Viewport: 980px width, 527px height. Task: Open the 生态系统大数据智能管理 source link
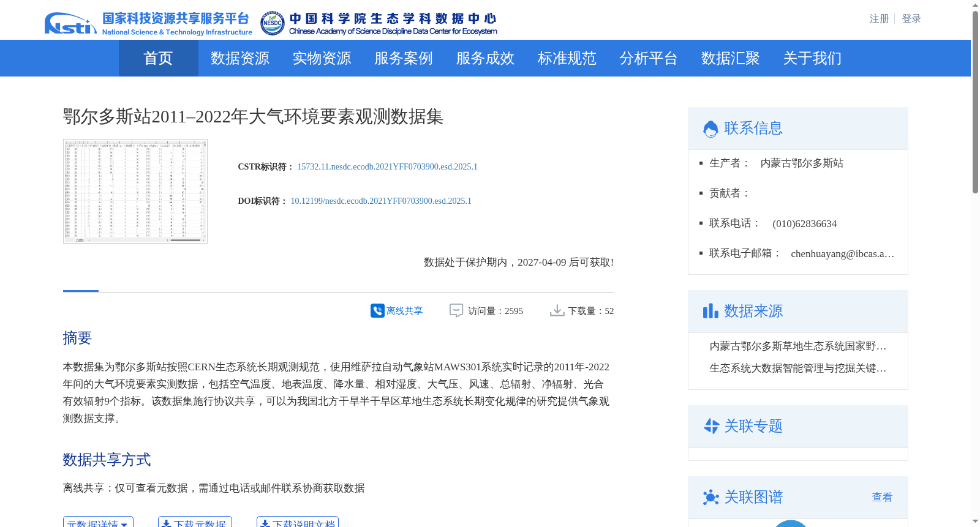(798, 368)
